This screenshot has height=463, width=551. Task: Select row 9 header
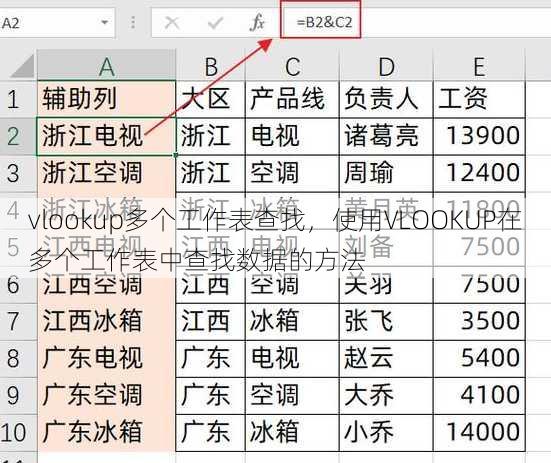click(18, 396)
